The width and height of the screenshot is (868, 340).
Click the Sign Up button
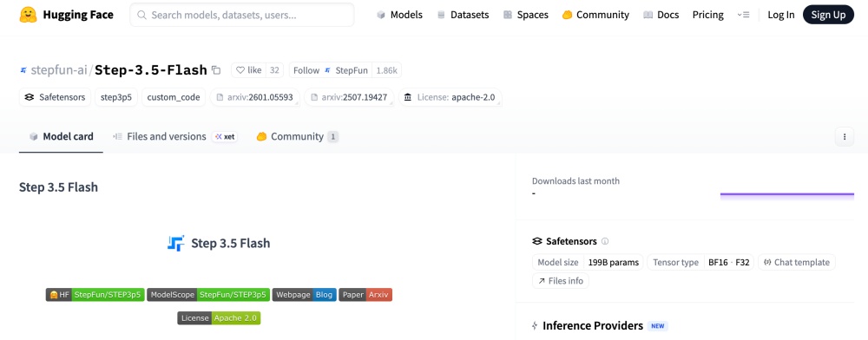(828, 15)
